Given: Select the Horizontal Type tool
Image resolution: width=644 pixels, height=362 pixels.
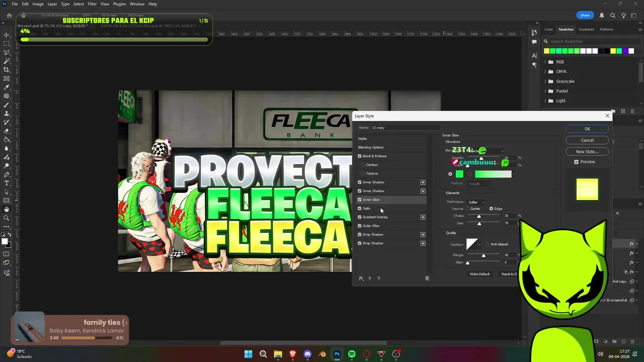Looking at the screenshot, I should coord(7,183).
